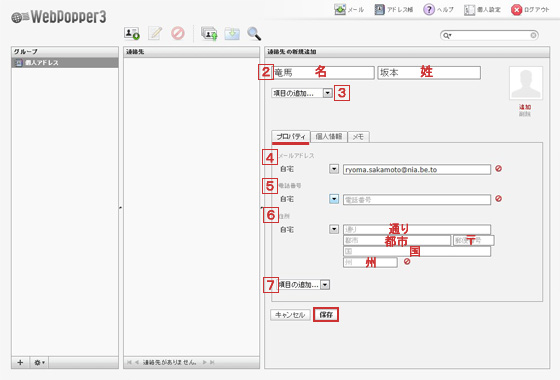Screen dimensions: 560x380
Task: Open the phone type 自宅 dropdown arrow
Action: coord(334,199)
